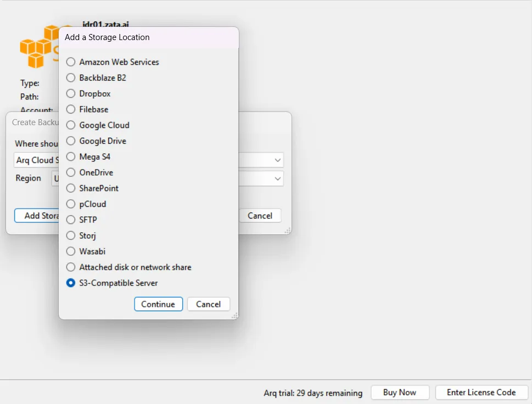Select Wasabi radio button
This screenshot has width=532, height=404.
(71, 251)
